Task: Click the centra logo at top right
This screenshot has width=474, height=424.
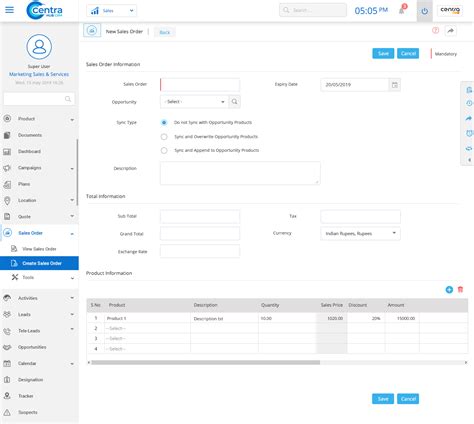Action: (450, 10)
